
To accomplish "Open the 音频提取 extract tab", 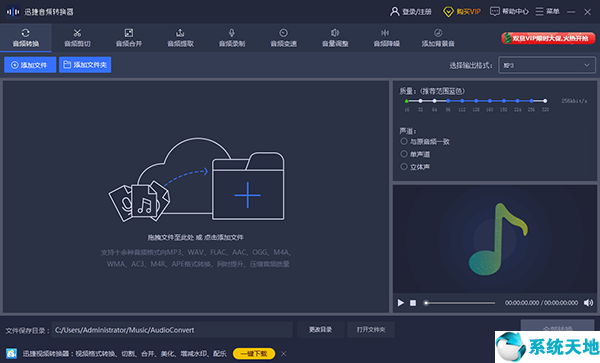I will pos(180,37).
